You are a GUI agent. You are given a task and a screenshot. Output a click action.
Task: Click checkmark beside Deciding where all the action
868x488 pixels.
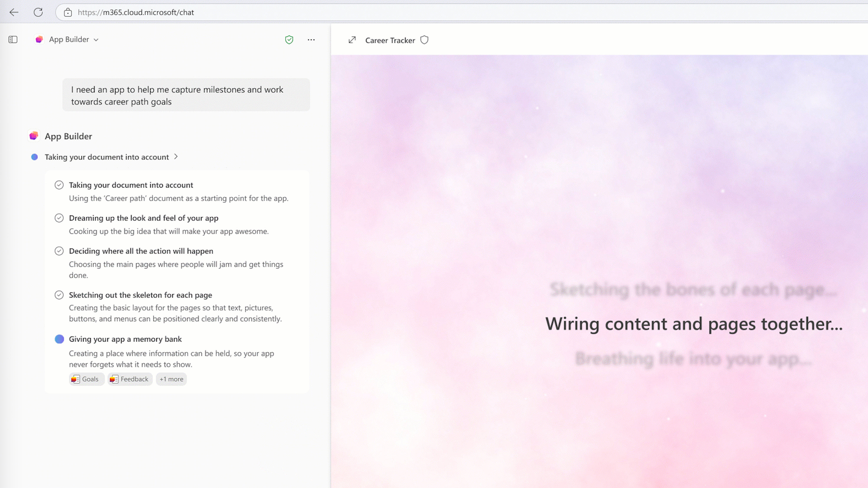[59, 251]
